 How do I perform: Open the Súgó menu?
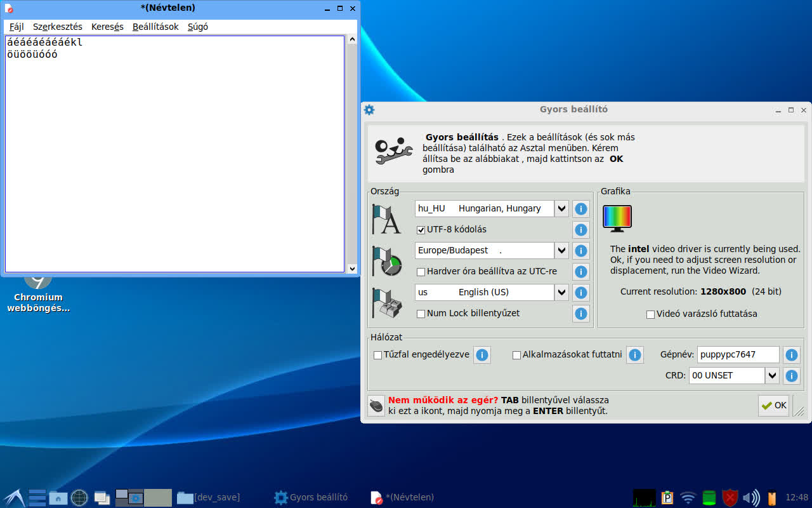pyautogui.click(x=198, y=27)
